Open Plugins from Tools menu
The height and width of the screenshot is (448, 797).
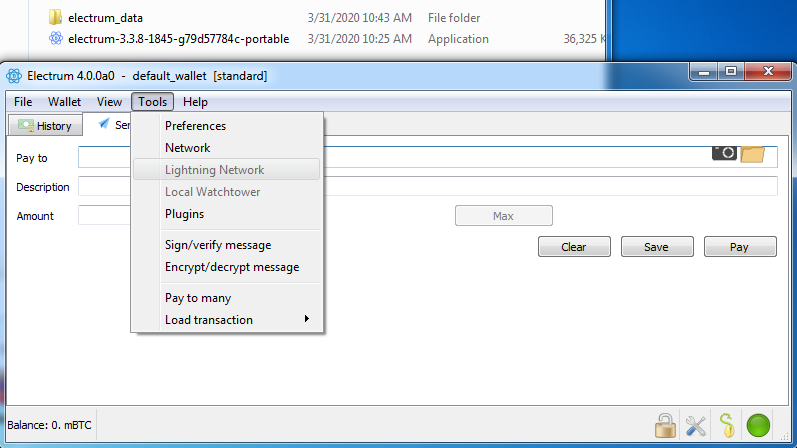(226, 214)
